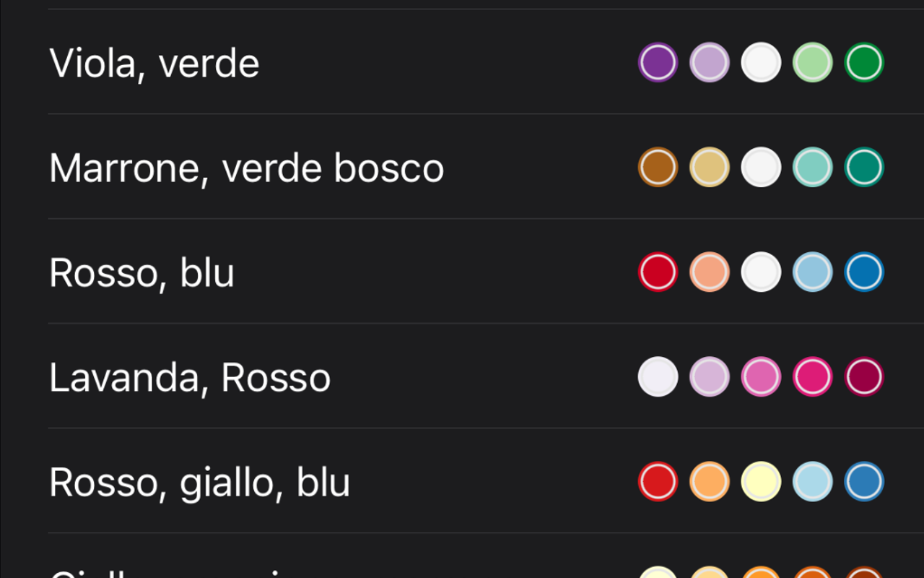Pick the brown swatch in Marrone, verde bosco

(x=657, y=168)
